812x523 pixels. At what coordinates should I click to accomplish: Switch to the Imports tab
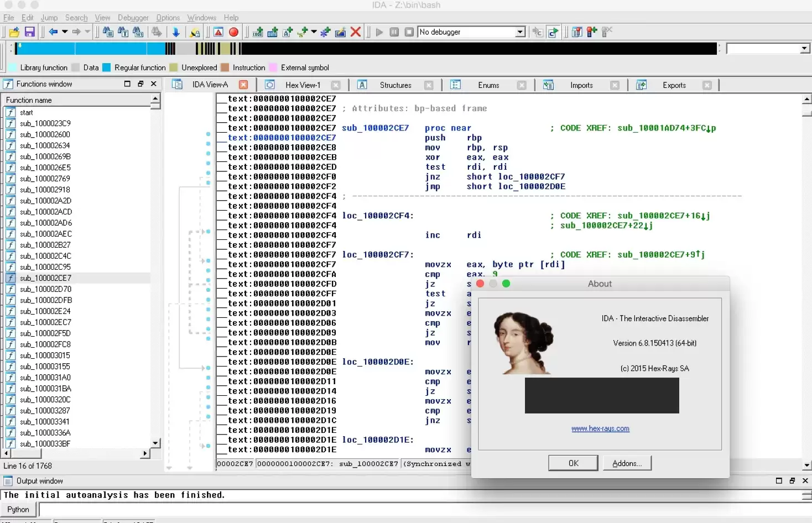click(x=581, y=85)
